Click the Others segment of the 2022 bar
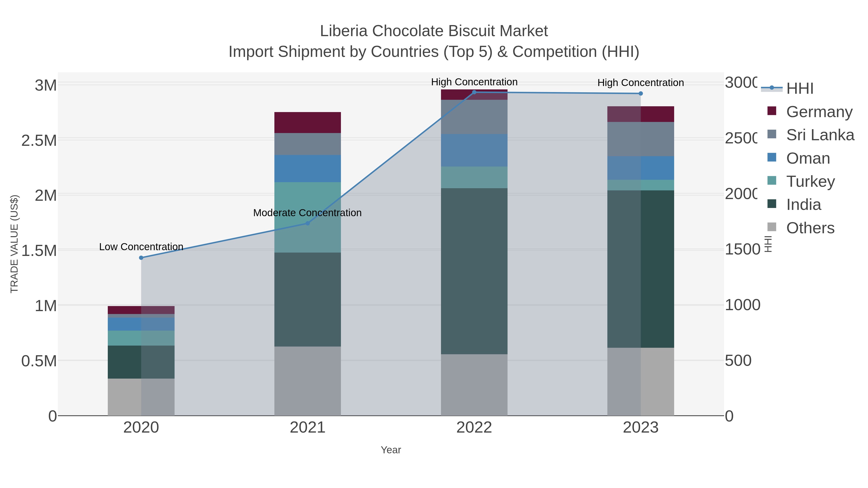This screenshot has width=868, height=488. (474, 385)
